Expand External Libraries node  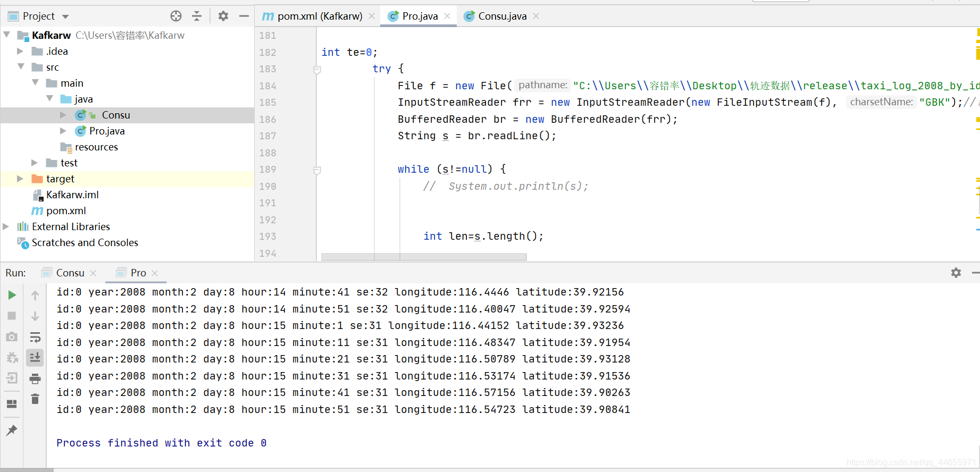point(6,226)
